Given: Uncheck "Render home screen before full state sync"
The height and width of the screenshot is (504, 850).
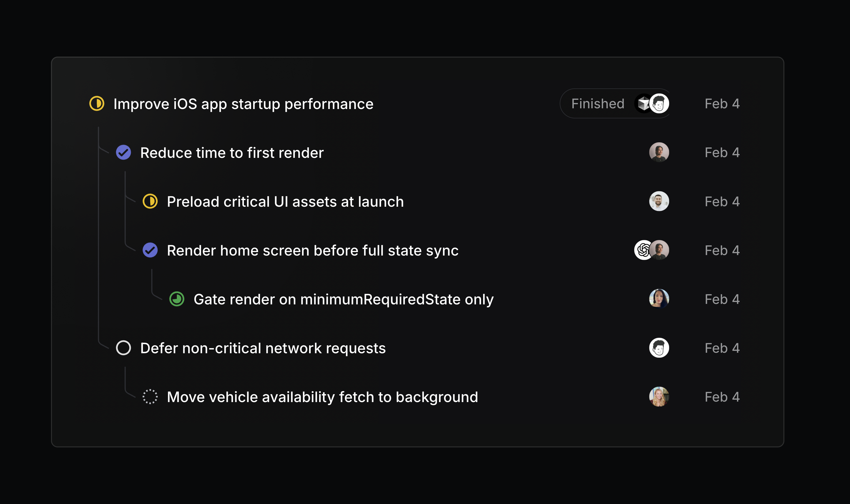Looking at the screenshot, I should click(x=150, y=250).
